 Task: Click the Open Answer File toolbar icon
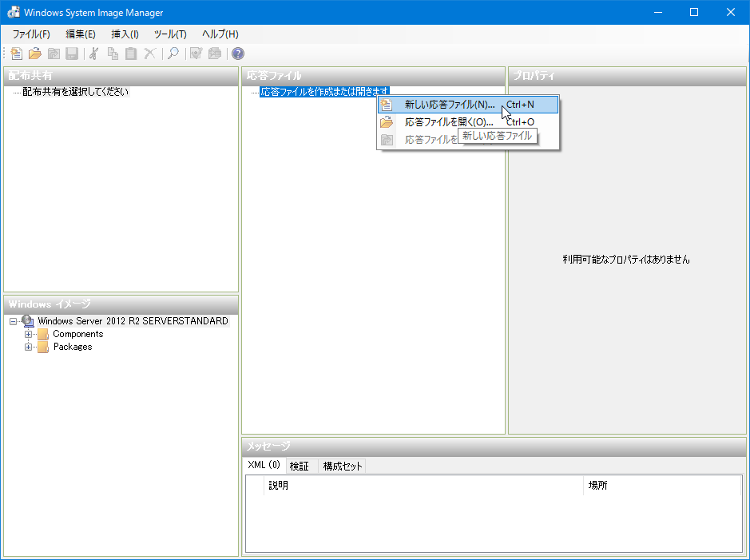coord(35,54)
